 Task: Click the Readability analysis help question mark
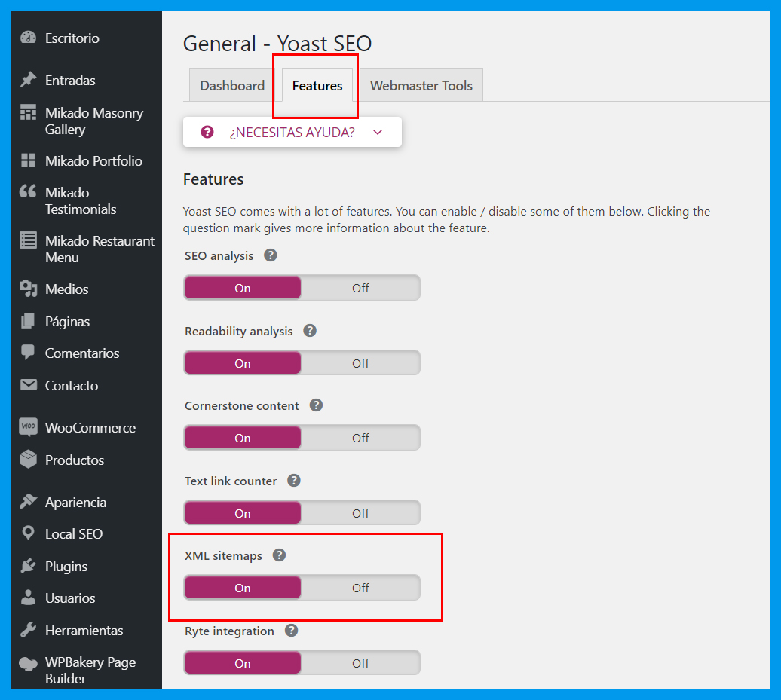[310, 331]
